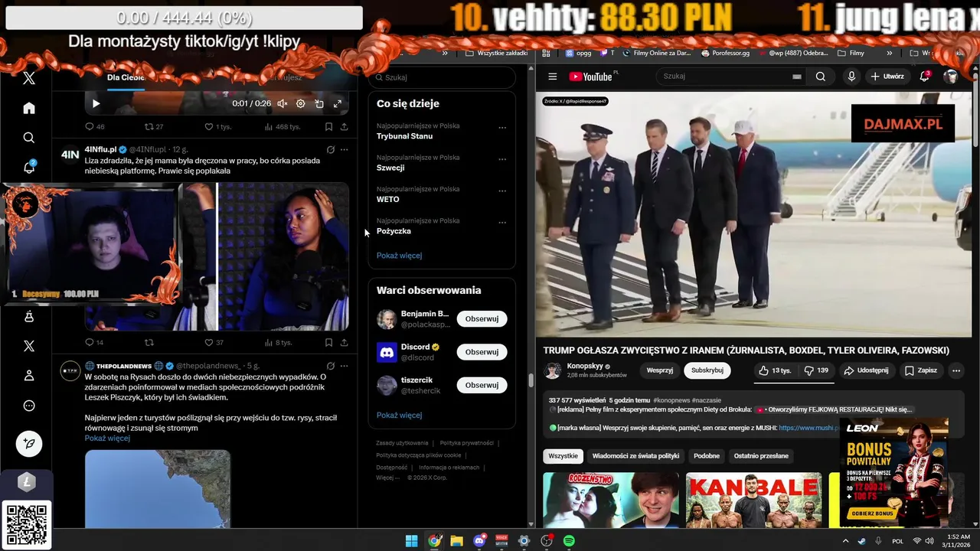Go to YouTube home via logo
This screenshot has width=980, height=551.
click(591, 77)
